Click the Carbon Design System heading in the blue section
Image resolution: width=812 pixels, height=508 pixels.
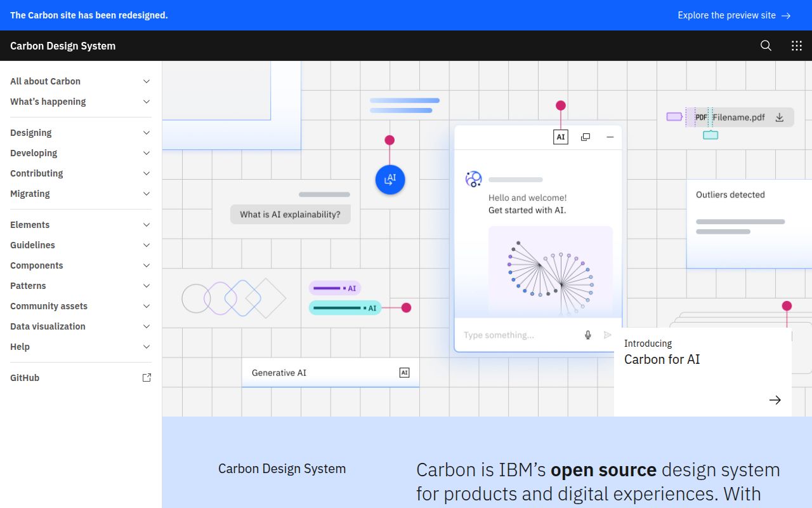coord(282,469)
